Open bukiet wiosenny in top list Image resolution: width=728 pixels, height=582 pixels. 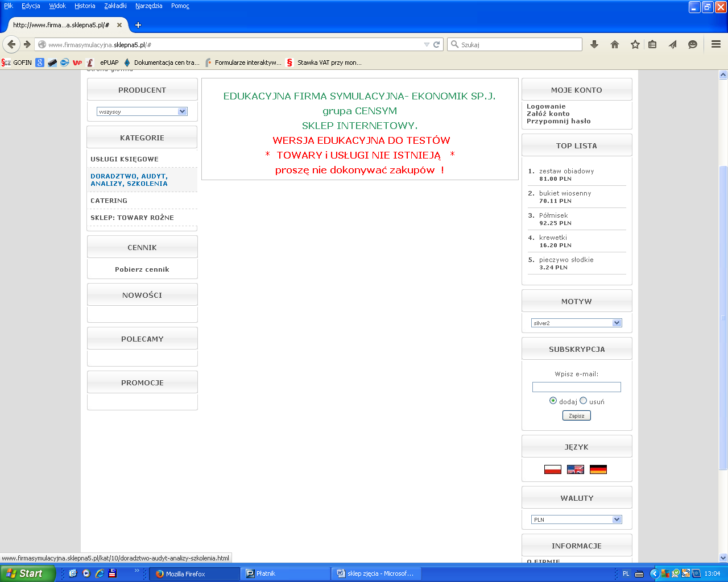pos(565,193)
